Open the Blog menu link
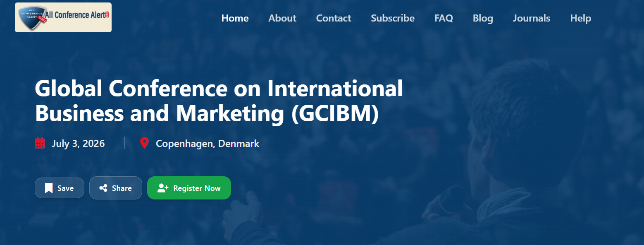Image resolution: width=644 pixels, height=245 pixels. pyautogui.click(x=483, y=18)
